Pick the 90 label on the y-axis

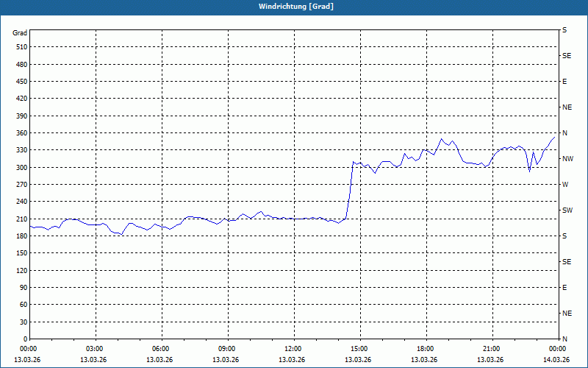click(x=24, y=288)
